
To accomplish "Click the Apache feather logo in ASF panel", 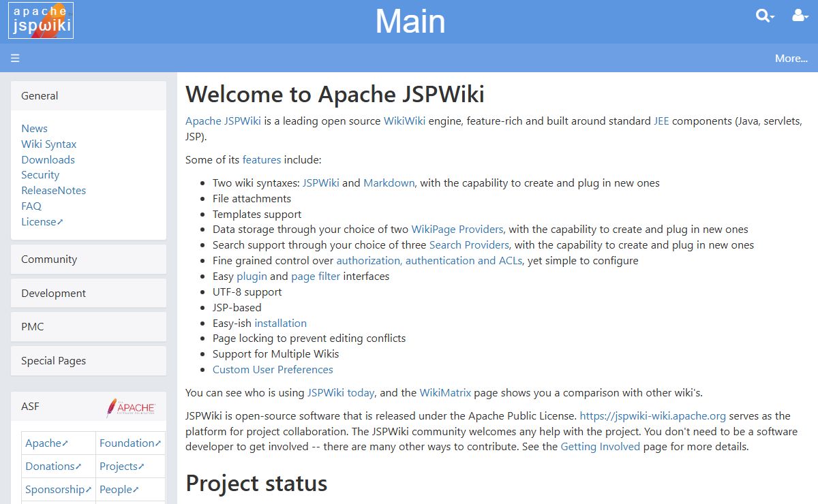I will (131, 407).
